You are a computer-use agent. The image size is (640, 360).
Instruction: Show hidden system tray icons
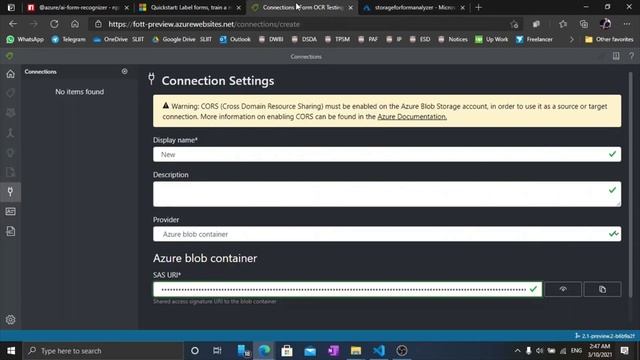[x=517, y=351]
